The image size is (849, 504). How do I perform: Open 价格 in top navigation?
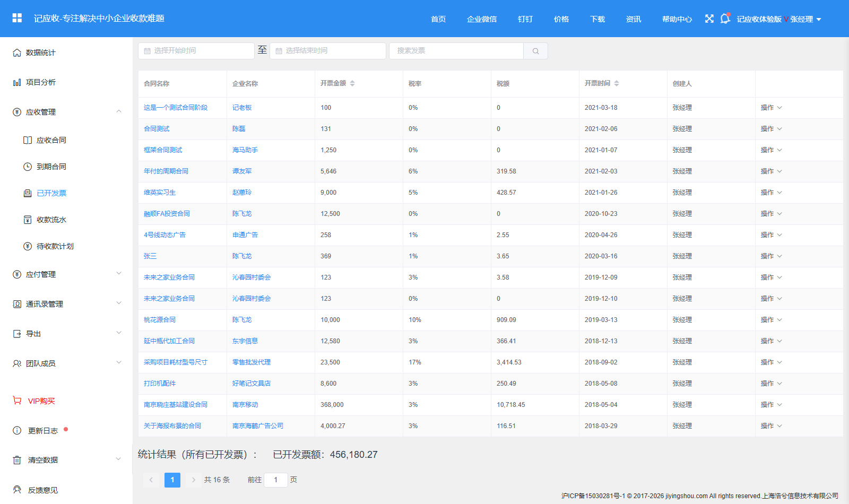(561, 19)
